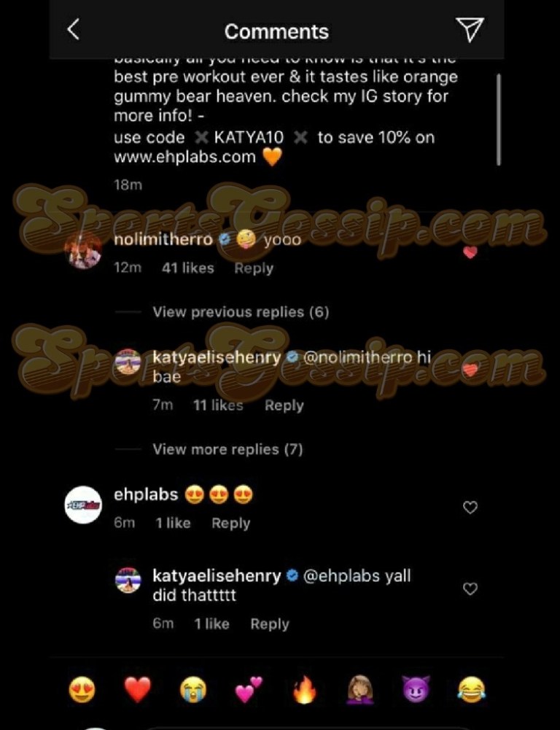Insert the fire emoji reaction

305,690
